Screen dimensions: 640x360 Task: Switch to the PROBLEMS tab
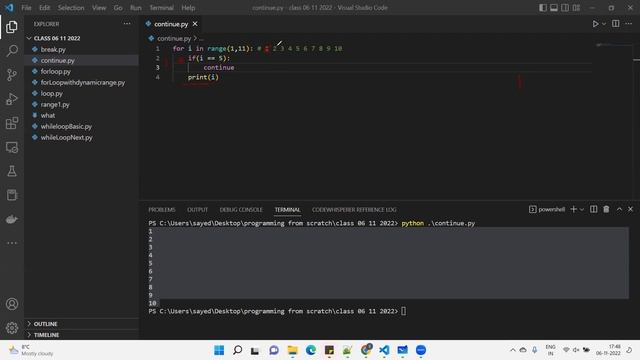[x=162, y=209]
